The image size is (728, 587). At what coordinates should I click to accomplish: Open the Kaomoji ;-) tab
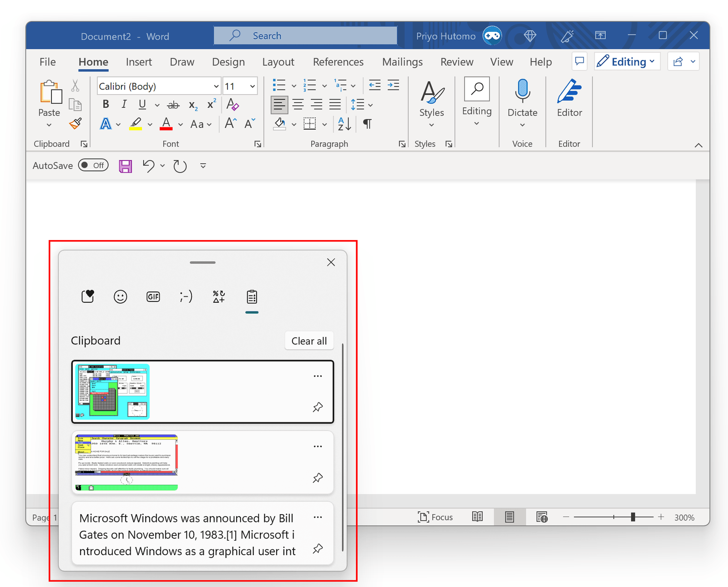pyautogui.click(x=186, y=297)
